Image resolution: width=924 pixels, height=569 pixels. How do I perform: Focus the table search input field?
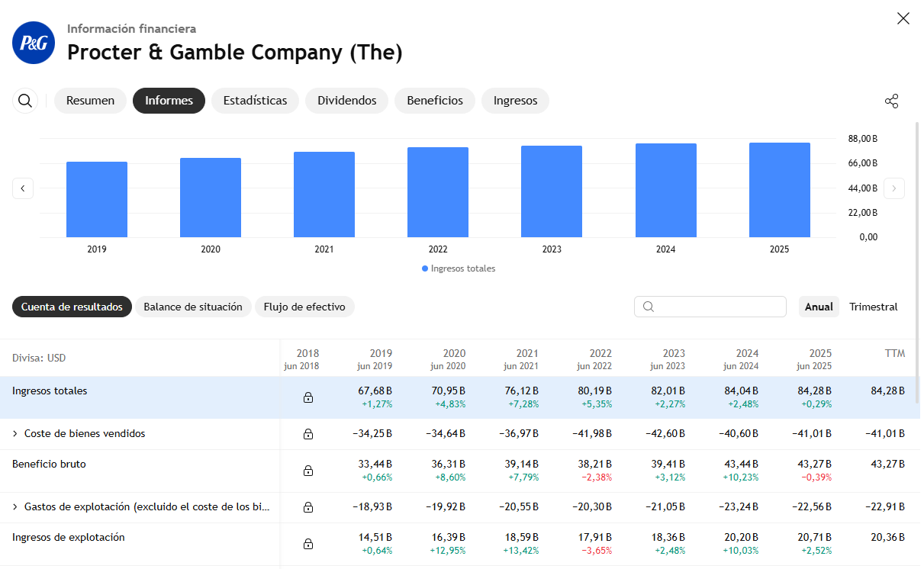[x=717, y=307]
